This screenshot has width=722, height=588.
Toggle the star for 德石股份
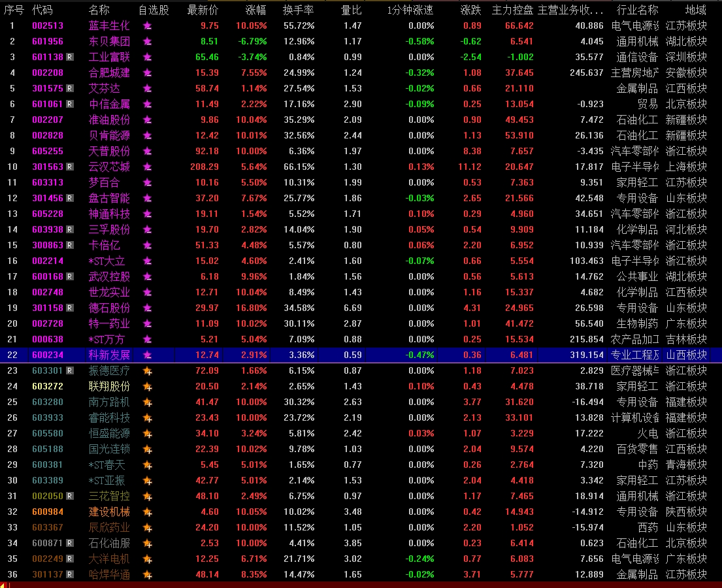tap(148, 308)
